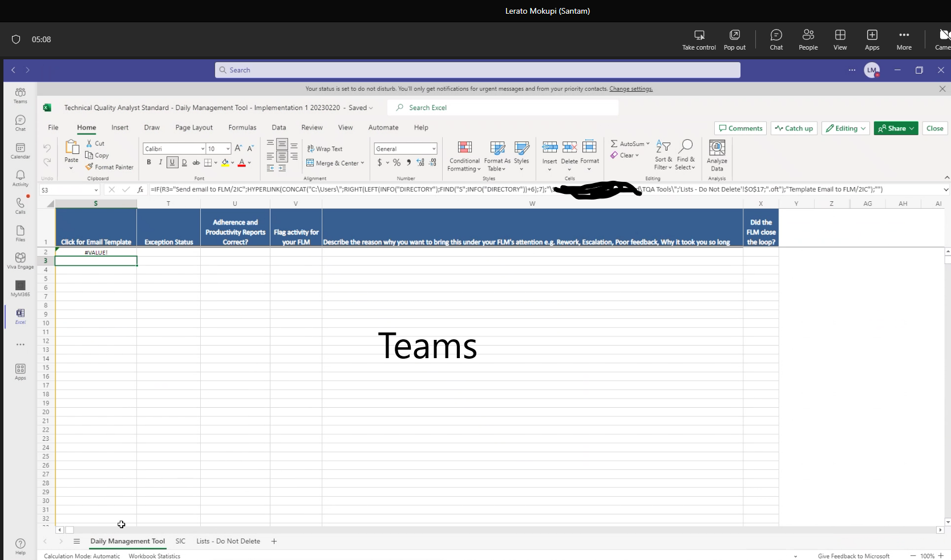The height and width of the screenshot is (560, 951).
Task: Toggle bold formatting
Action: coord(148,163)
